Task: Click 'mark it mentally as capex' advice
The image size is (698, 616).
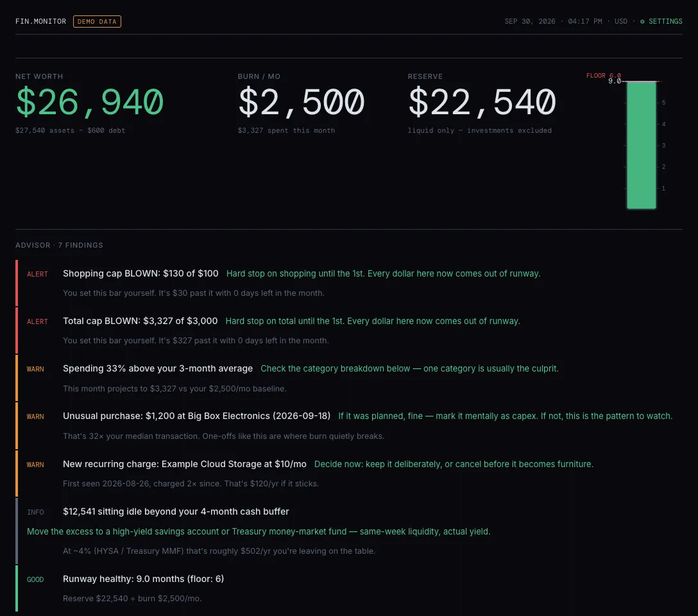Action: click(x=506, y=416)
